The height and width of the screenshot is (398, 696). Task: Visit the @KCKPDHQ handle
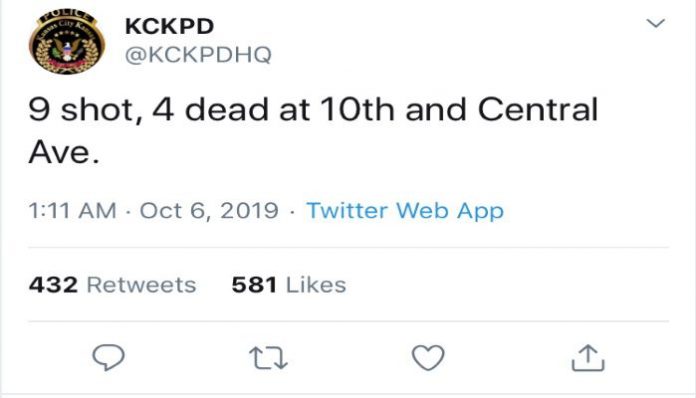pyautogui.click(x=198, y=55)
